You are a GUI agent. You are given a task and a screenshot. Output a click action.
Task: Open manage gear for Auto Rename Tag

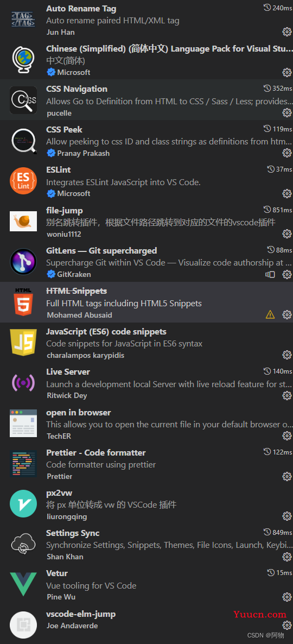pyautogui.click(x=287, y=32)
